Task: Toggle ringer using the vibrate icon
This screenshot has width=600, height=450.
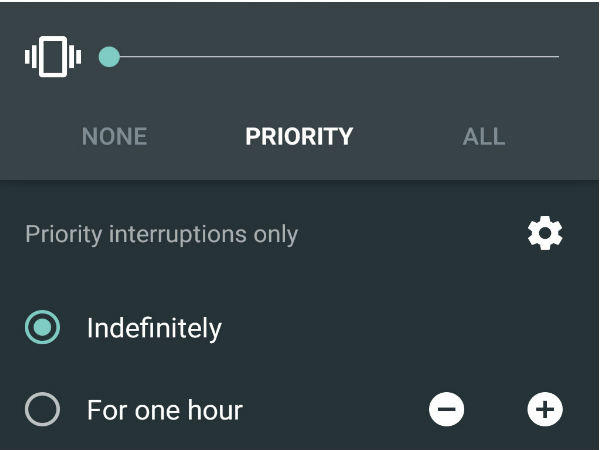Action: pyautogui.click(x=53, y=57)
